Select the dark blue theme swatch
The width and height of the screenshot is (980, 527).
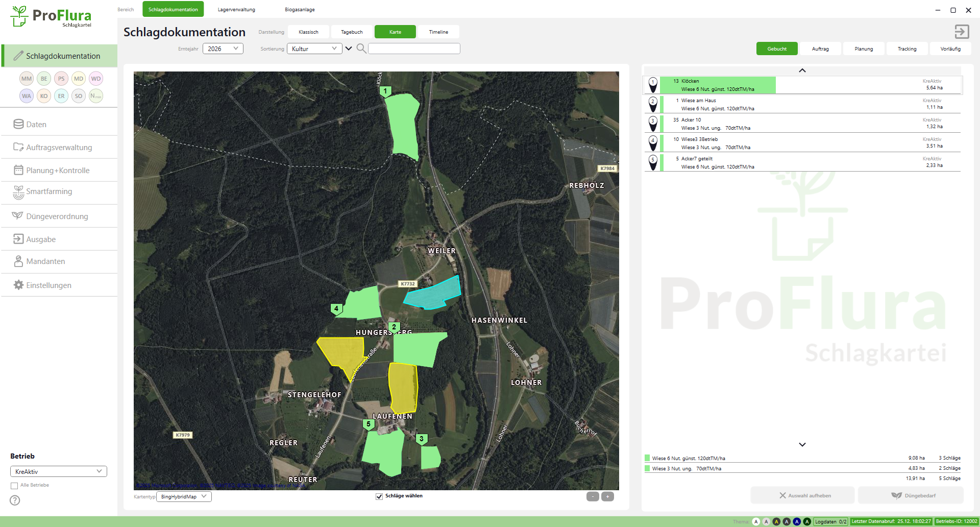click(797, 521)
